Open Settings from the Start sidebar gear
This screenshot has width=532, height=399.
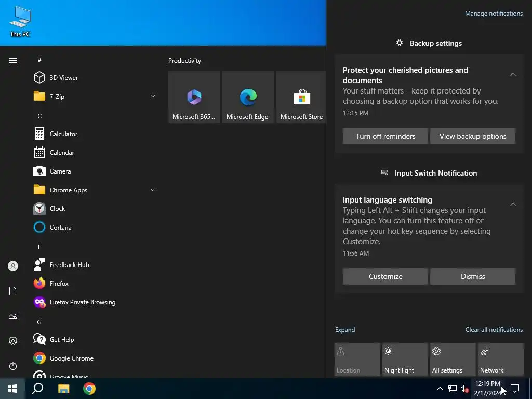tap(13, 341)
